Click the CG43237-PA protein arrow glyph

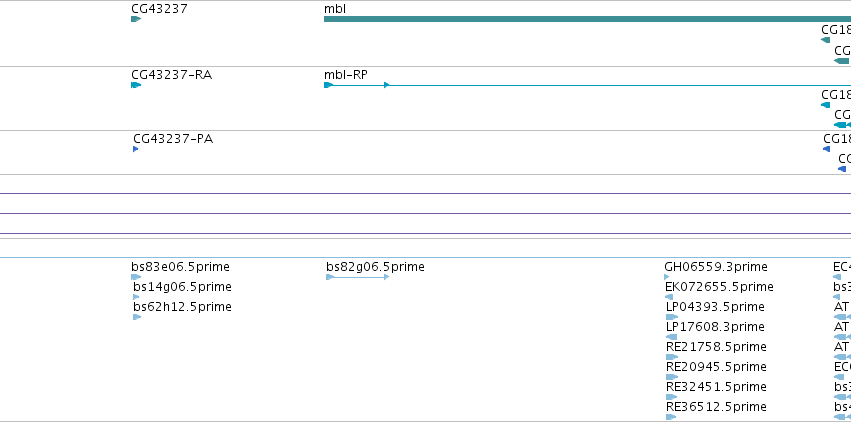click(x=136, y=149)
